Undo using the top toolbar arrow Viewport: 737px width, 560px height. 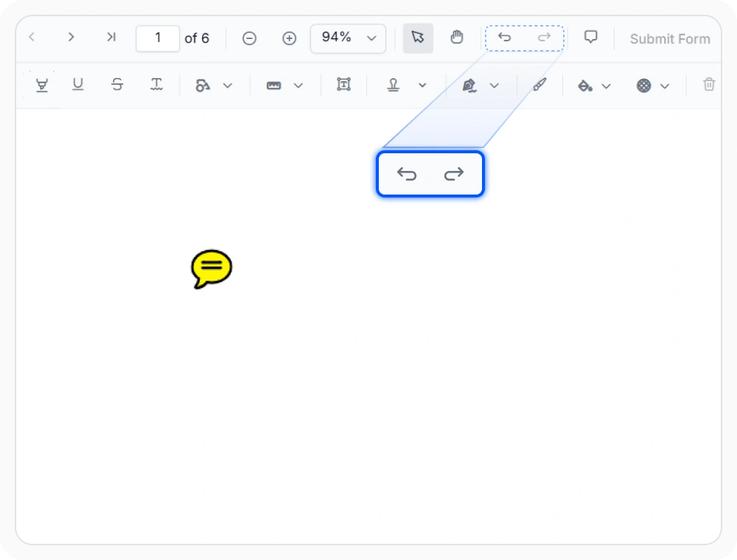click(x=504, y=37)
